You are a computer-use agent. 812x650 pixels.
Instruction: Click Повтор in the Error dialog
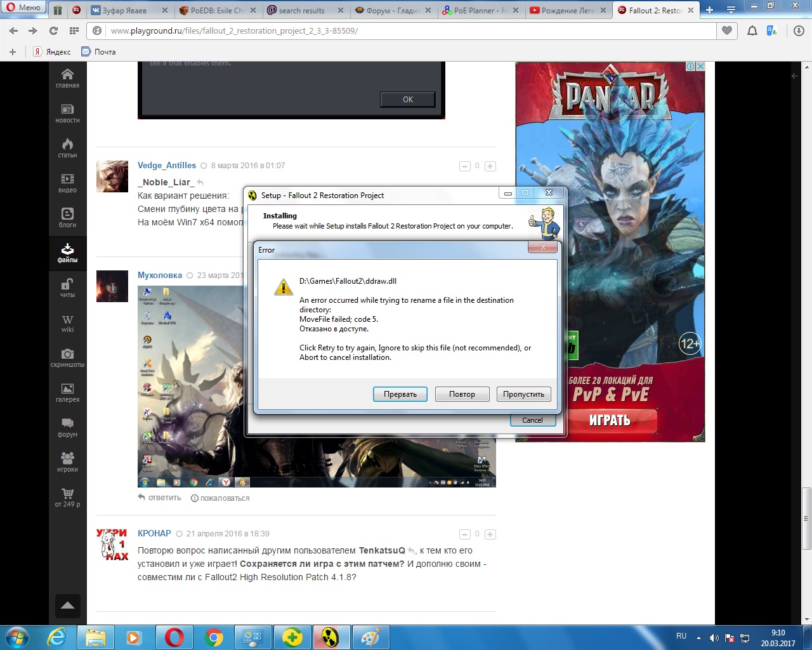tap(462, 394)
